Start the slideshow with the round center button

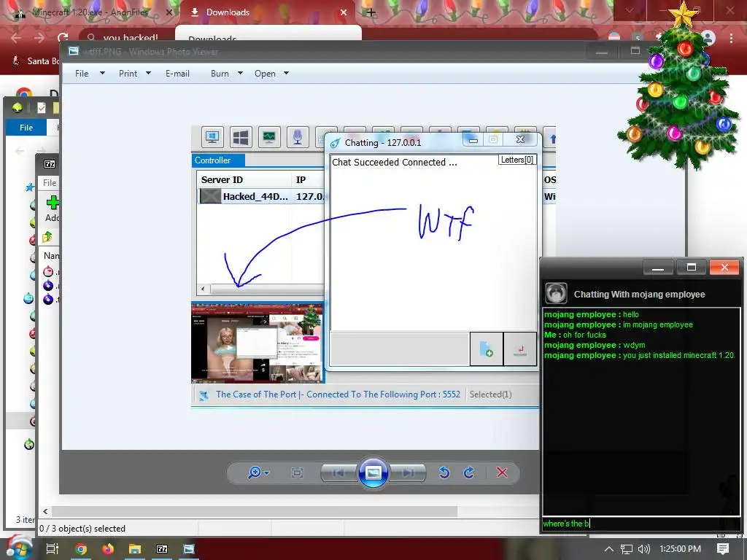tap(373, 472)
